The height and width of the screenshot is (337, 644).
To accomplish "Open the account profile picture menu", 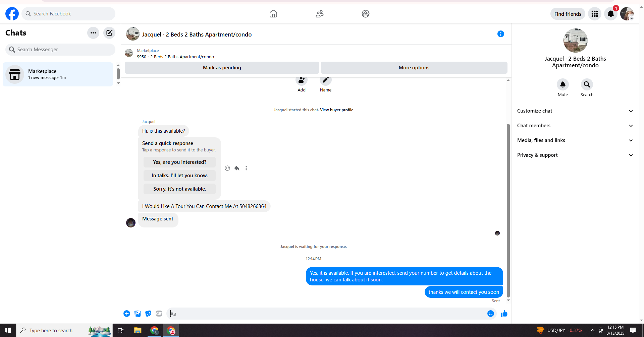I will click(627, 14).
